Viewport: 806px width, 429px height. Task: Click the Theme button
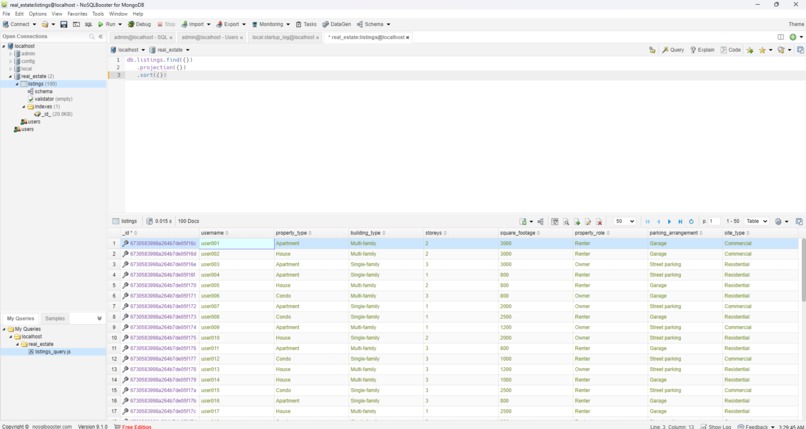pos(796,24)
